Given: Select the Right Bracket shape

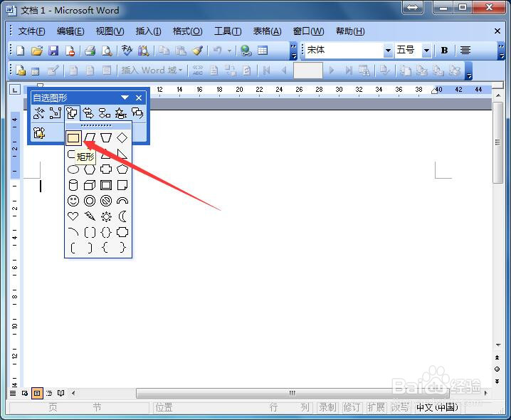Looking at the screenshot, I should click(x=90, y=248).
